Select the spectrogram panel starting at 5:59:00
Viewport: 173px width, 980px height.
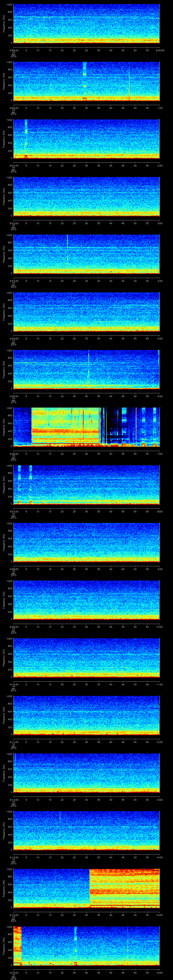[x=87, y=24]
